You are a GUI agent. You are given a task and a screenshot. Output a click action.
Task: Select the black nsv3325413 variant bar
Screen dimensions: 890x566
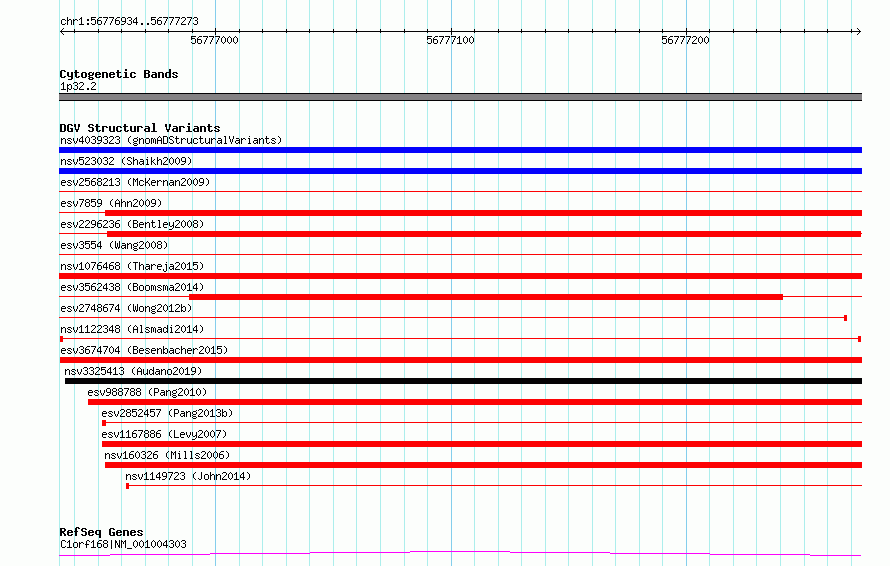[463, 381]
